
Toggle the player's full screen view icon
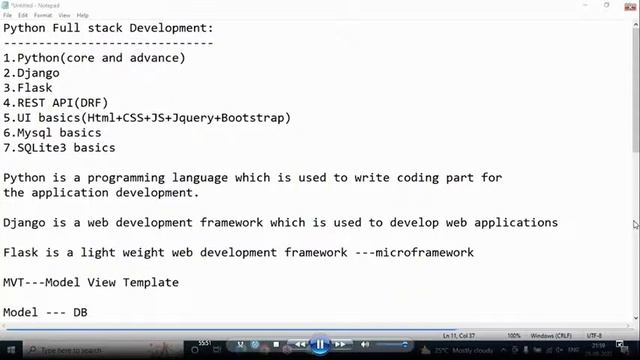[x=620, y=344]
